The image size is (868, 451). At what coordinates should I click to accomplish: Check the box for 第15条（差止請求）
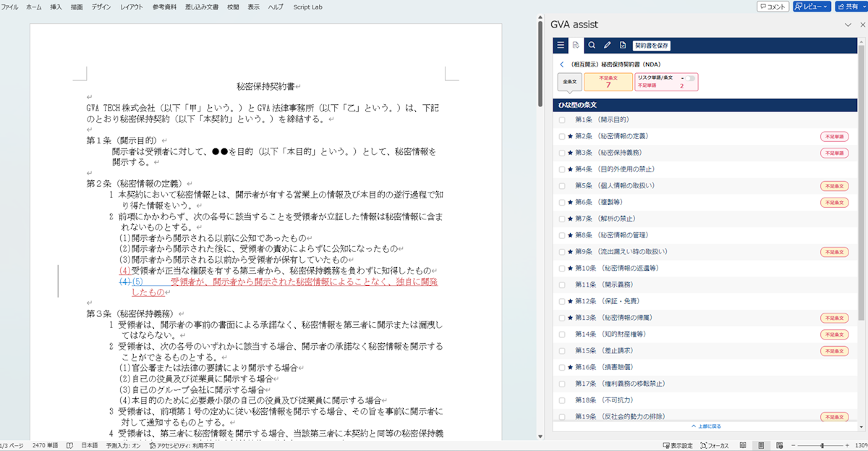(562, 351)
